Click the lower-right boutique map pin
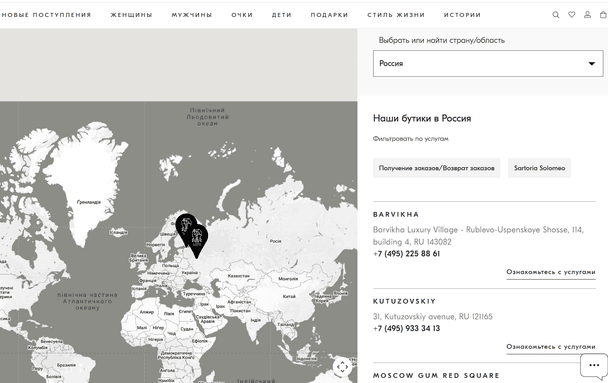 (197, 241)
